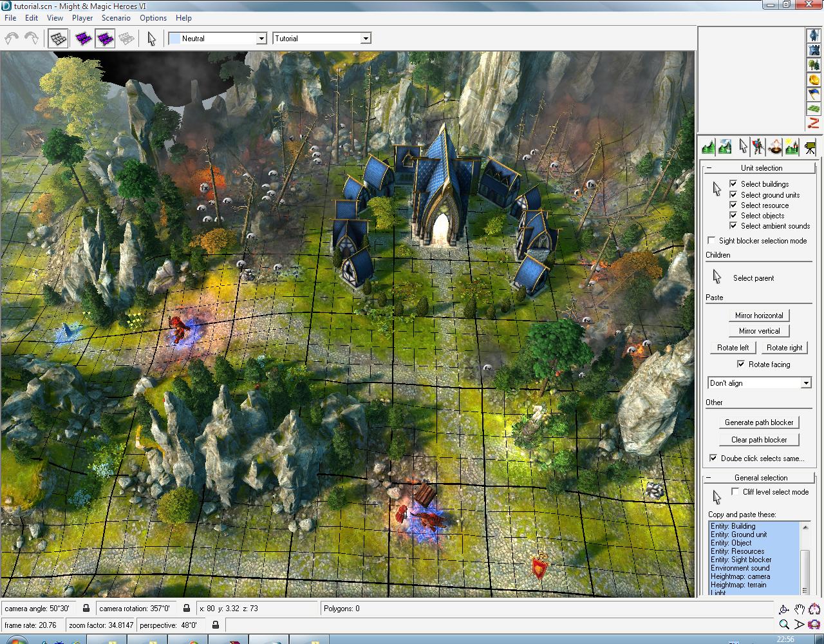Collapse the General selection panel
The image size is (824, 644).
pos(709,478)
